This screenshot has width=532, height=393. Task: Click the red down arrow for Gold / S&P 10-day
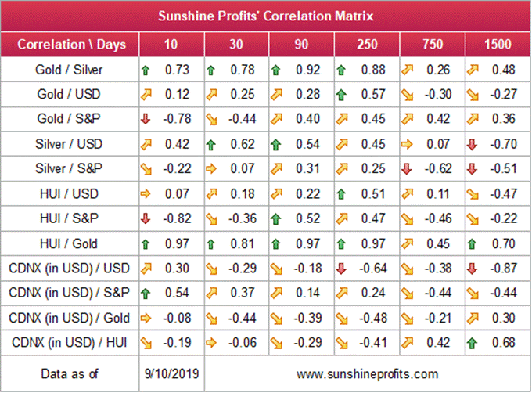pos(146,119)
